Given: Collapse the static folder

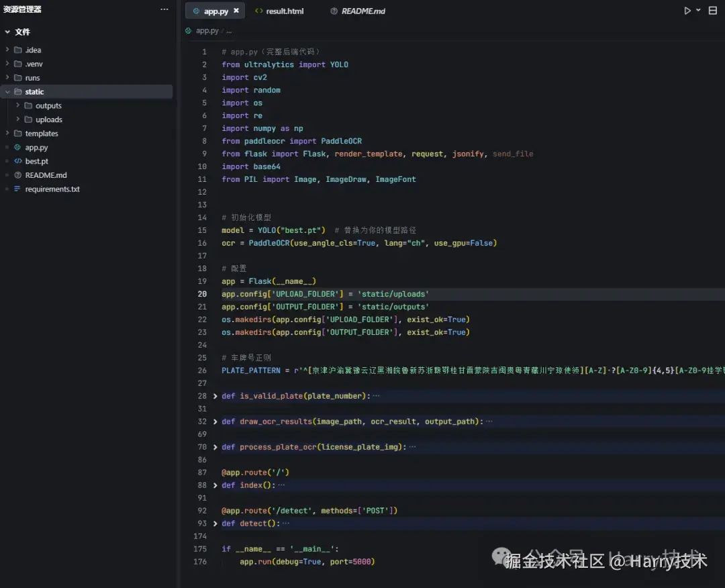Looking at the screenshot, I should [7, 91].
